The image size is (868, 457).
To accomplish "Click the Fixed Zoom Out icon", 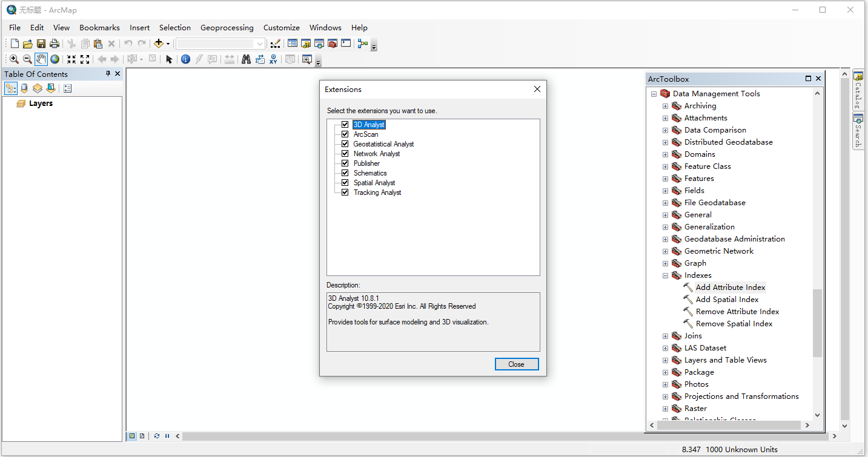I will 85,59.
